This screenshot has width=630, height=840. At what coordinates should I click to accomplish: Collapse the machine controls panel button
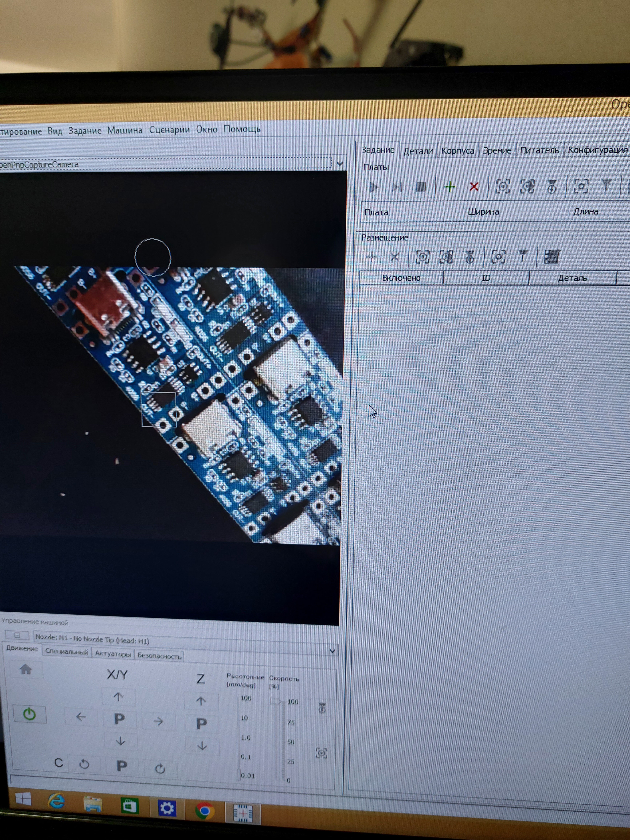point(17,635)
